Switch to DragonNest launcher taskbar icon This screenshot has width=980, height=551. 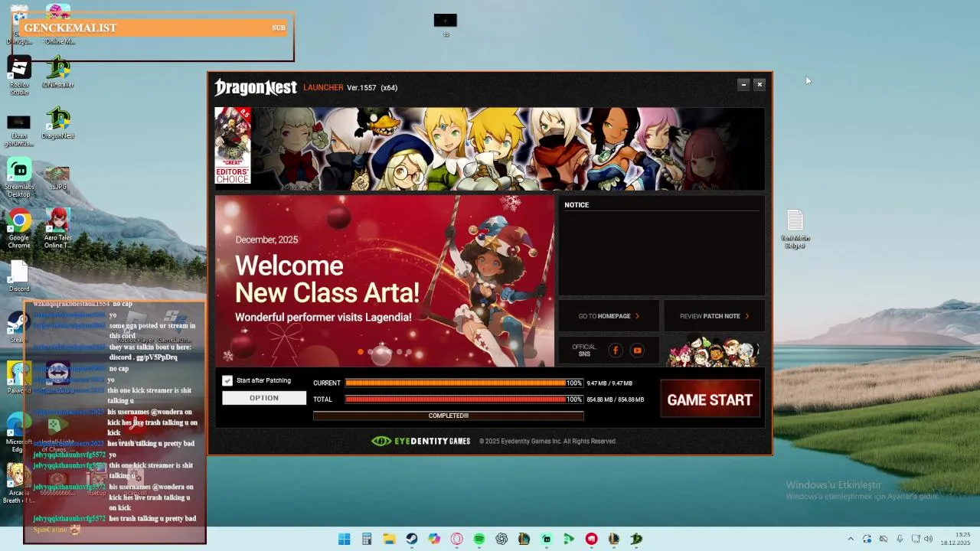[x=636, y=539]
